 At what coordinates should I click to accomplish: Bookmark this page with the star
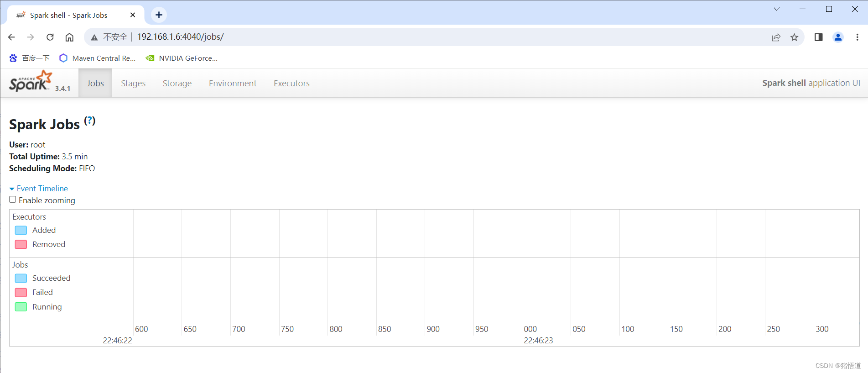click(x=794, y=37)
